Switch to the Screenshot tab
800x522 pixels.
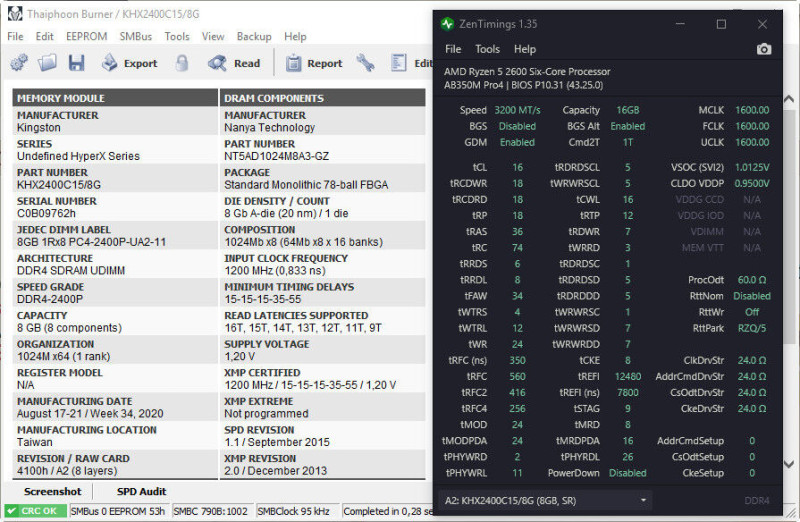pyautogui.click(x=52, y=491)
